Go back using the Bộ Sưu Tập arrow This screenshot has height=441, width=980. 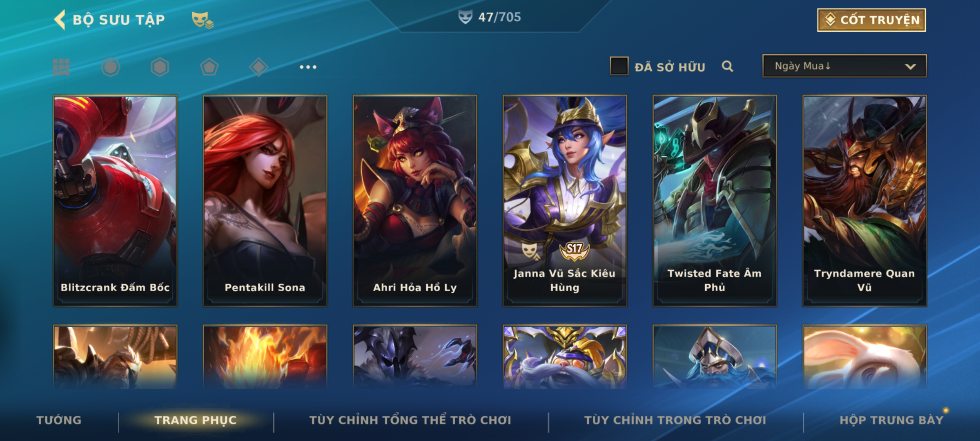pos(60,20)
